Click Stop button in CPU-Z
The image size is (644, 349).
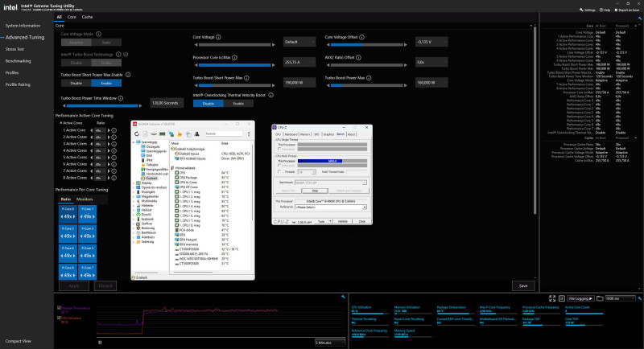(315, 191)
